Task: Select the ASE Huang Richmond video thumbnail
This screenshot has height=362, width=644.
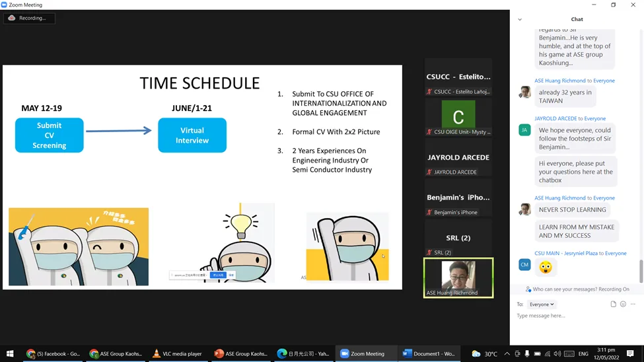Action: point(458,277)
